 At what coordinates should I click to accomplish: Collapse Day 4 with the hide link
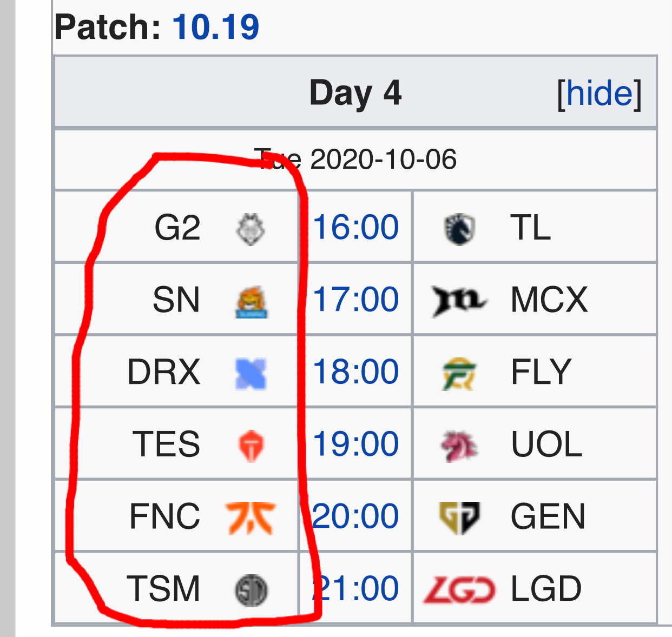[599, 94]
